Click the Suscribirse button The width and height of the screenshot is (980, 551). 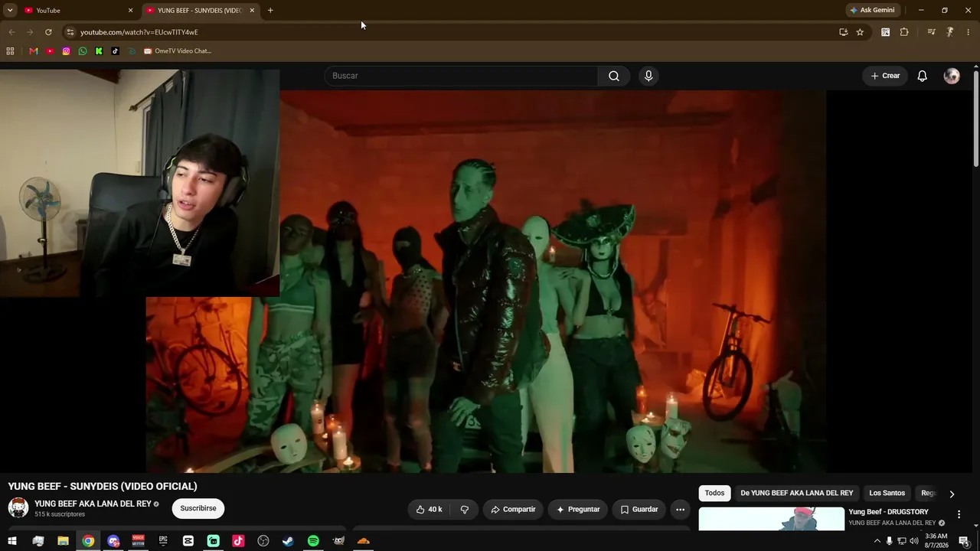click(198, 508)
